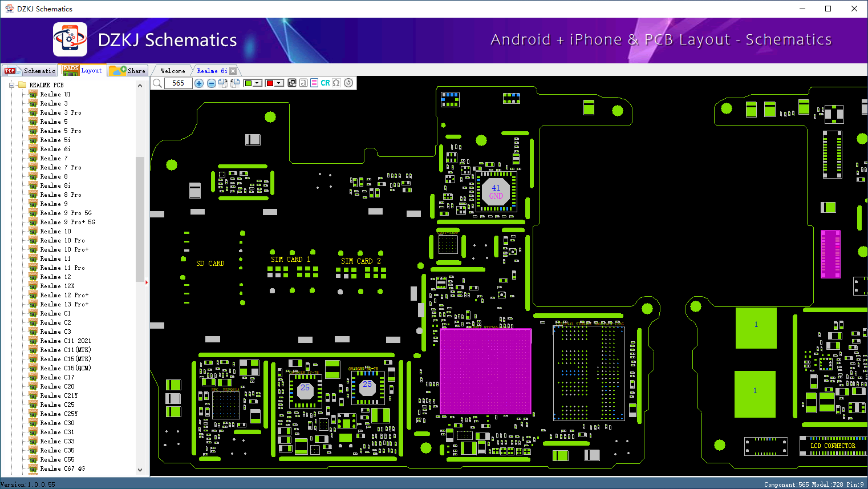
Task: Switch to the Layout tab
Action: [83, 70]
